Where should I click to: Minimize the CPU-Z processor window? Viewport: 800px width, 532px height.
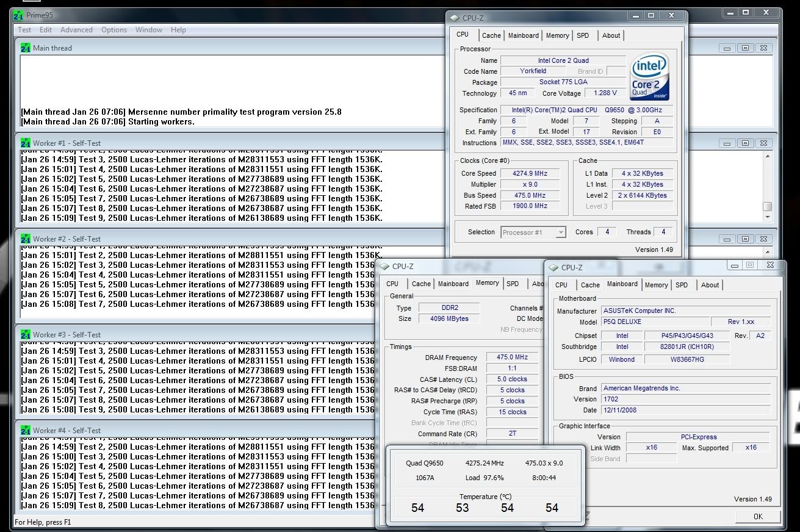(x=635, y=15)
